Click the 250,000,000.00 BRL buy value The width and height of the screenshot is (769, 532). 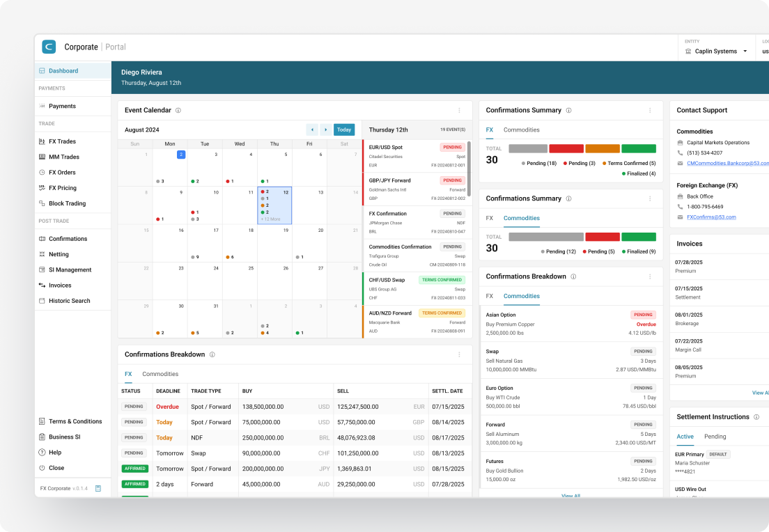263,438
